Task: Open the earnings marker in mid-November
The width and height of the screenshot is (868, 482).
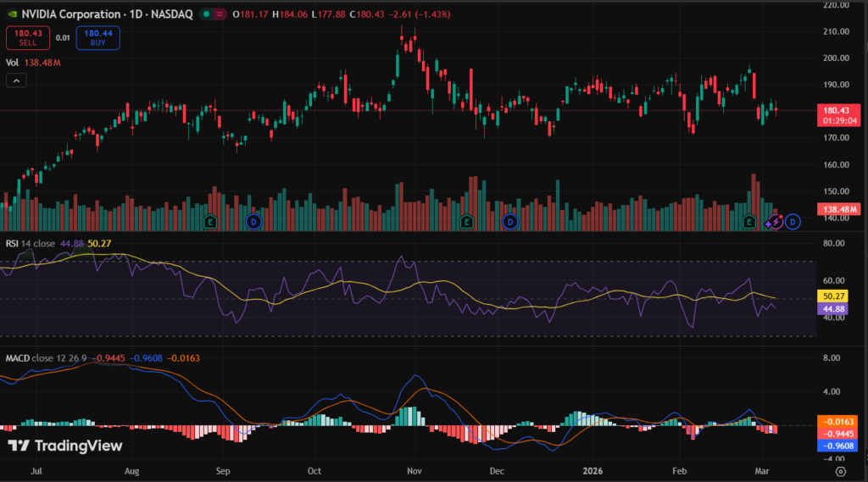Action: 465,222
